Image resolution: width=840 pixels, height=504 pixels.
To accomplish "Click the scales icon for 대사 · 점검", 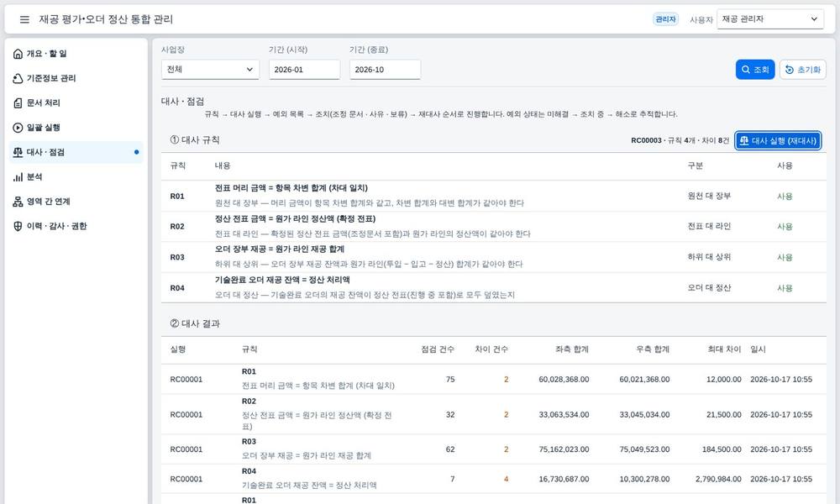I will [x=18, y=152].
